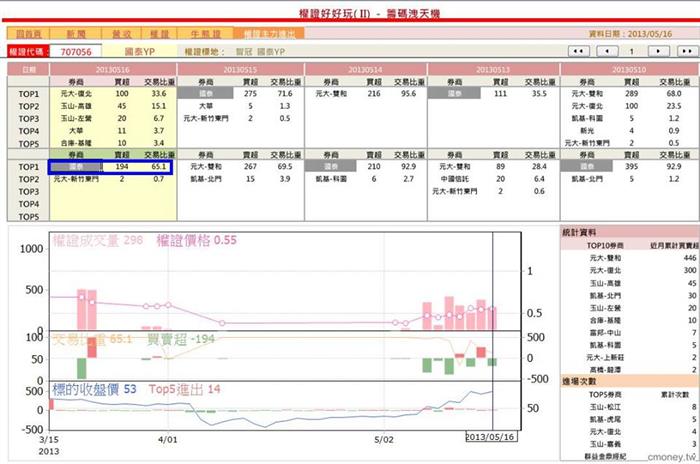Click 合庫-基隆 broker in 20130516 column
This screenshot has height=464, width=700.
76,143
